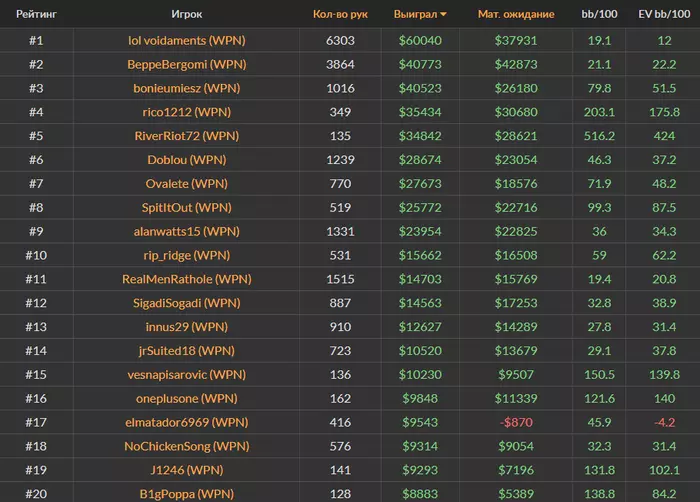Click the sort arrow next to Выиграл

(444, 15)
